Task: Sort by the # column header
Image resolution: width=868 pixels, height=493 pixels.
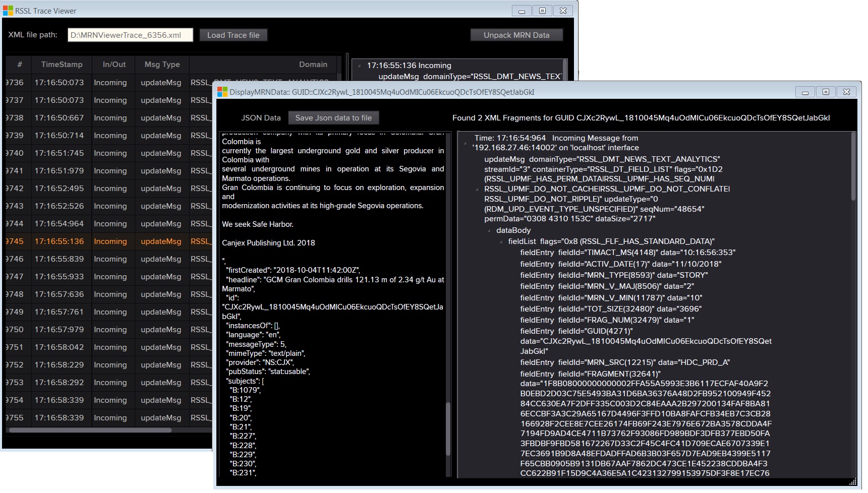Action: point(19,65)
